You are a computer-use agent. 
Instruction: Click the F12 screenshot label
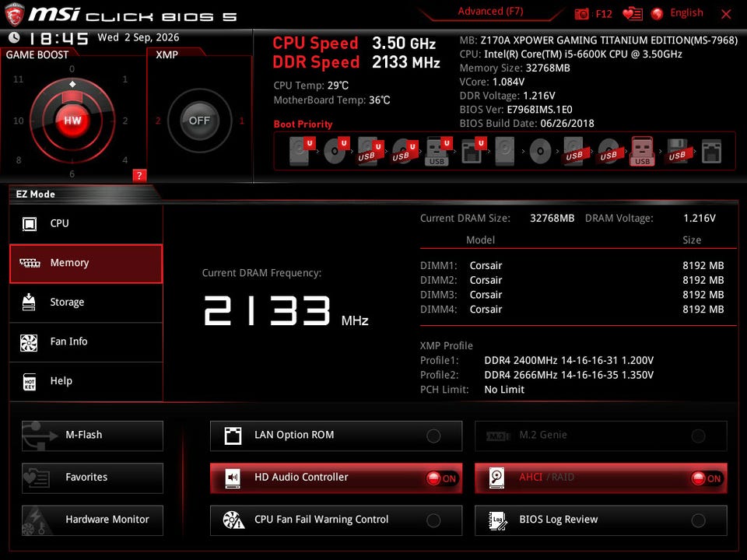tap(604, 14)
